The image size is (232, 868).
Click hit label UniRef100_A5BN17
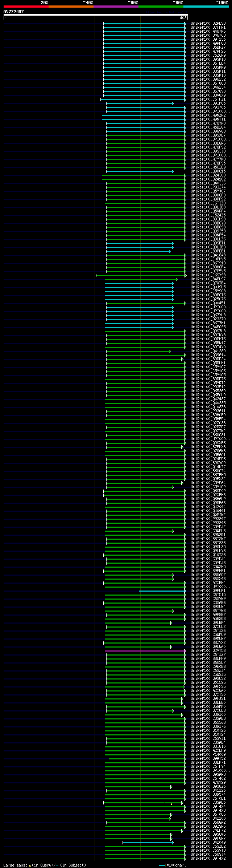[x=208, y=343]
